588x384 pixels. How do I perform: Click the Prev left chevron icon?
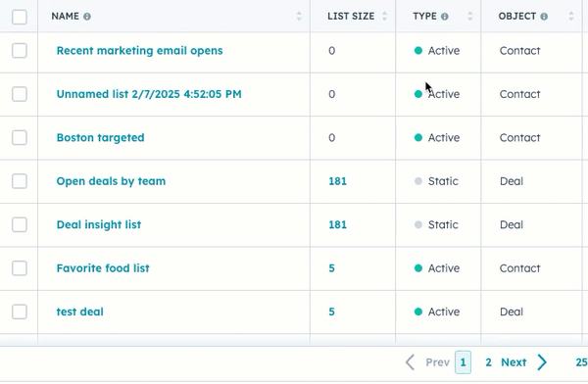(x=411, y=362)
